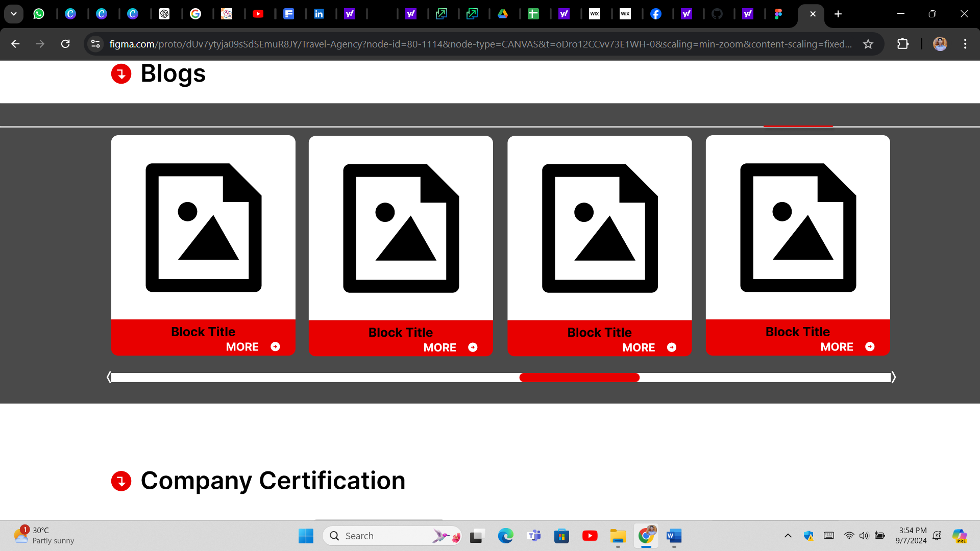
Task: Click the red arrow icon beside Company Certification
Action: click(121, 481)
